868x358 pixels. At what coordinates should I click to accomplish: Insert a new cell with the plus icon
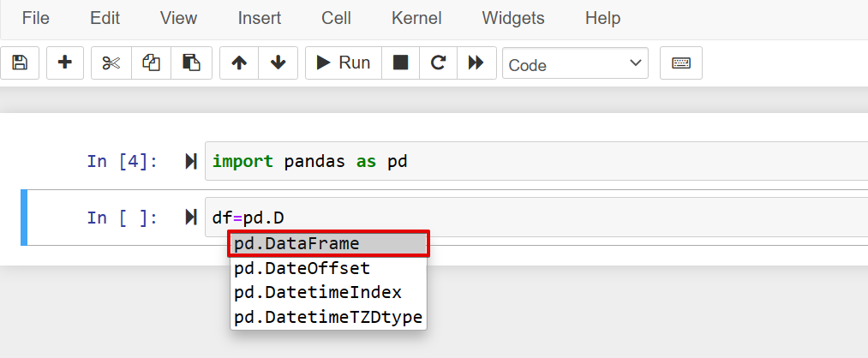65,63
